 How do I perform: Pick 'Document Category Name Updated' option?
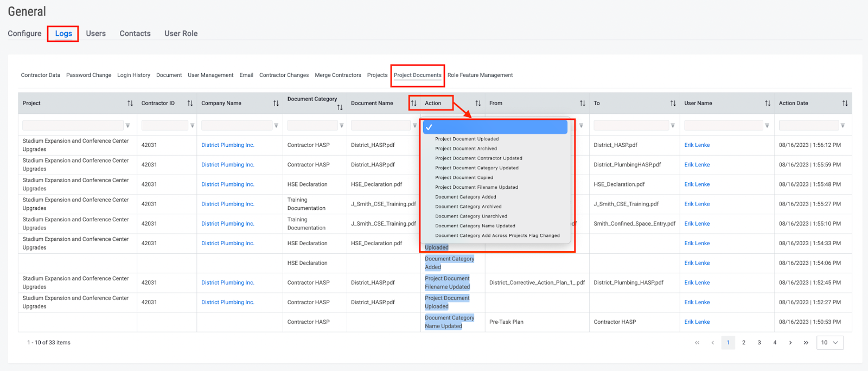475,226
